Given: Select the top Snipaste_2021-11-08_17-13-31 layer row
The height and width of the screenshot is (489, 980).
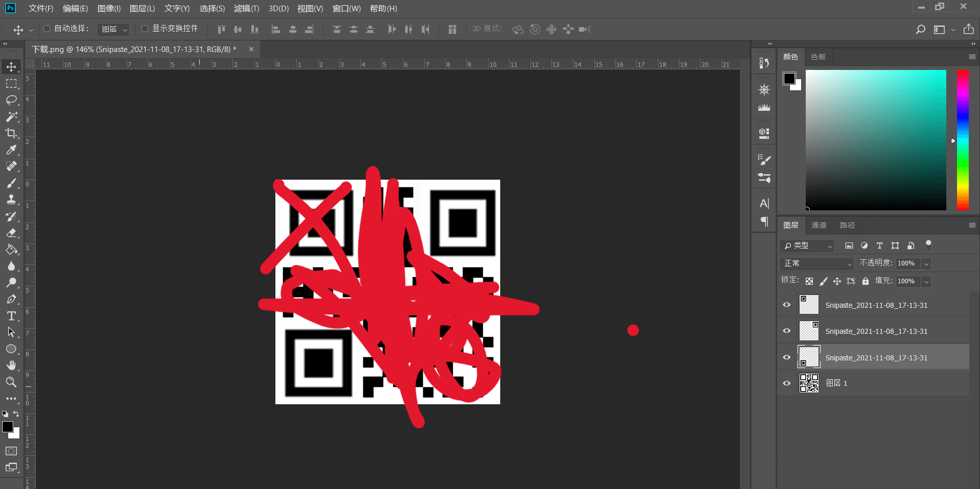Looking at the screenshot, I should 873,305.
